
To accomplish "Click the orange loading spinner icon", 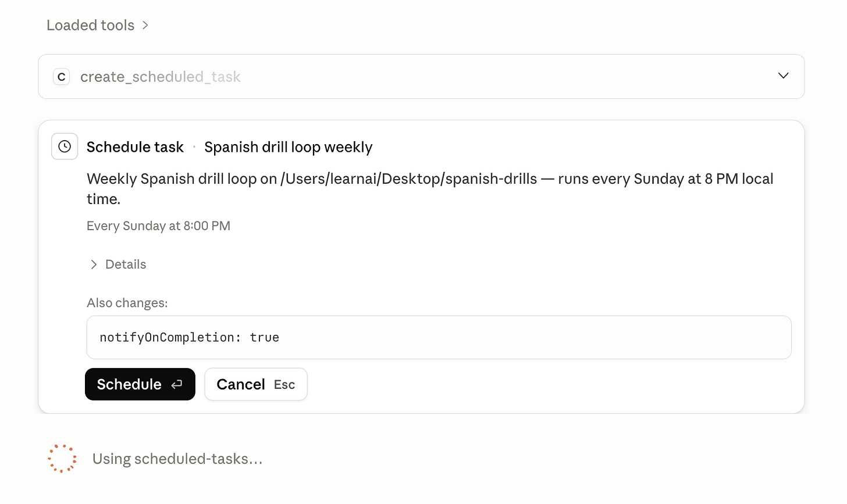I will pyautogui.click(x=62, y=459).
